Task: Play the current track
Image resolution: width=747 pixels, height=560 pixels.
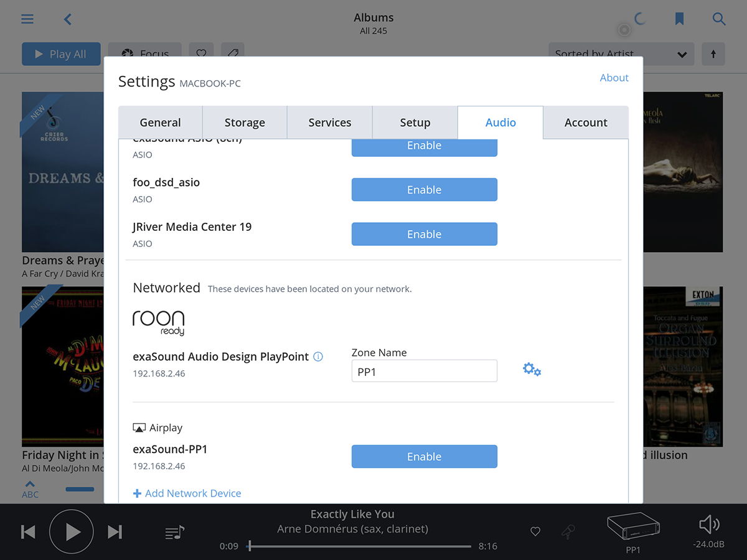Action: (72, 531)
